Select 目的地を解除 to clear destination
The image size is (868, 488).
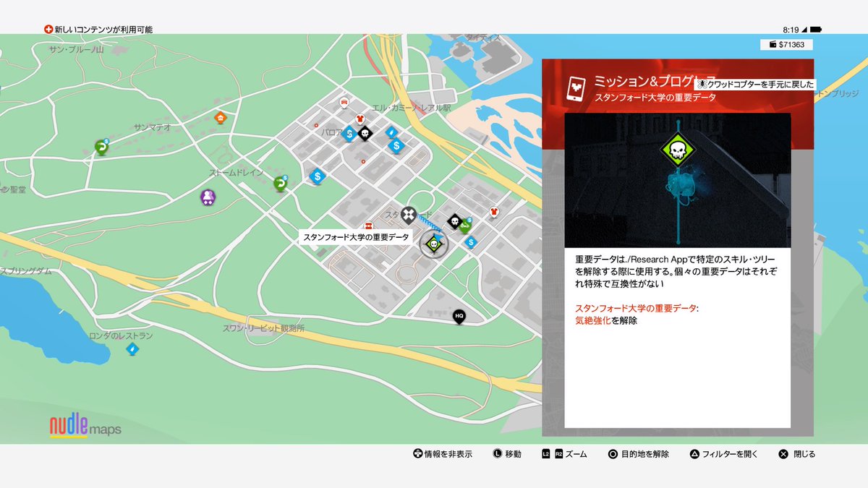point(638,454)
